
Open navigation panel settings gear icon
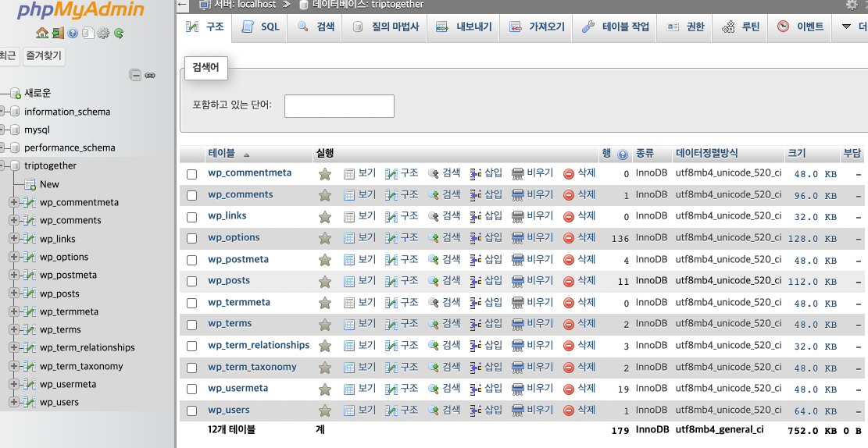click(103, 34)
